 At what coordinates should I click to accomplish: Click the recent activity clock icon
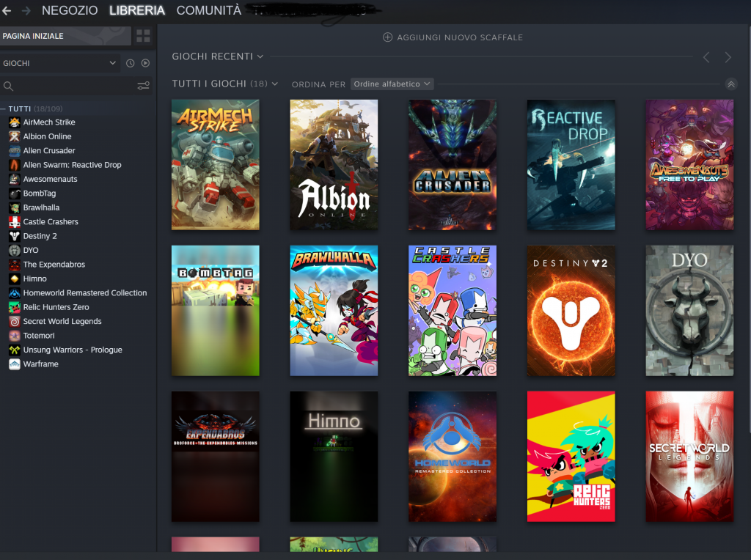coord(130,64)
